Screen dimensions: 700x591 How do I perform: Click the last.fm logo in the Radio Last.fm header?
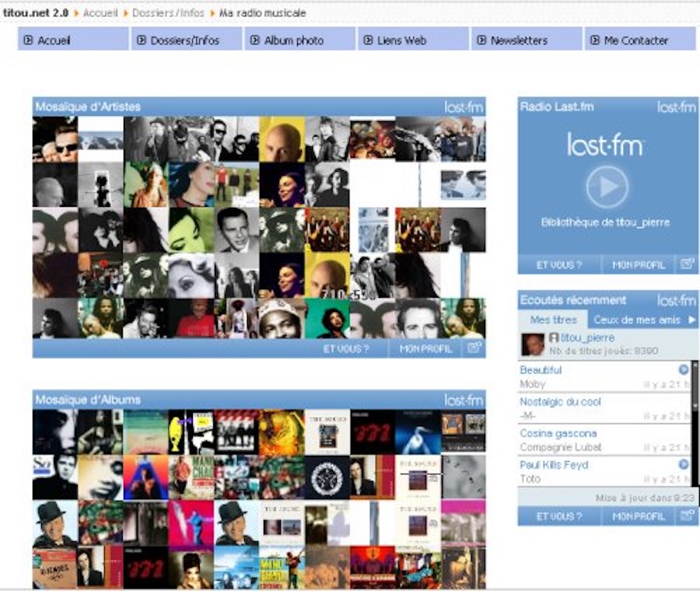click(677, 107)
